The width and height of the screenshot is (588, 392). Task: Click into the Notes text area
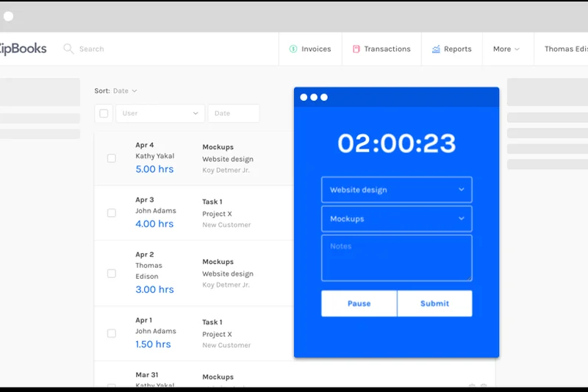click(396, 258)
